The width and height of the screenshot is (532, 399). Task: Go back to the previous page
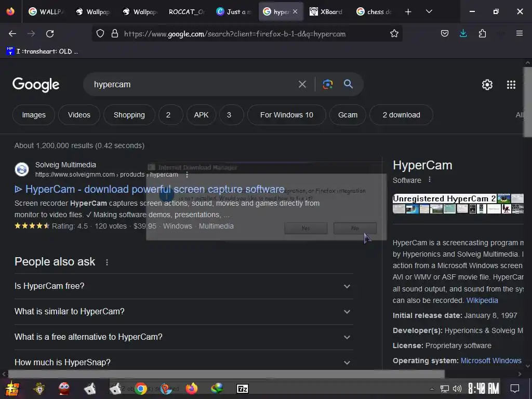tap(12, 34)
